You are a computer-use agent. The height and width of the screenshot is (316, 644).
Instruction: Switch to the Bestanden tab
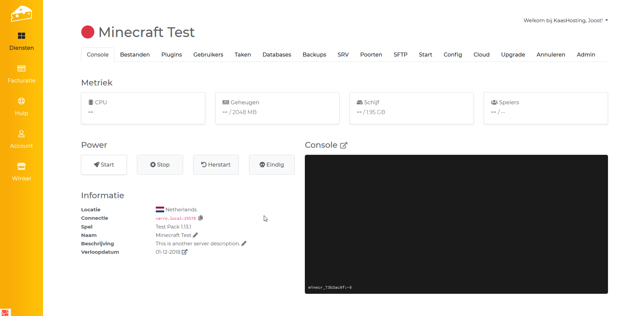(135, 55)
